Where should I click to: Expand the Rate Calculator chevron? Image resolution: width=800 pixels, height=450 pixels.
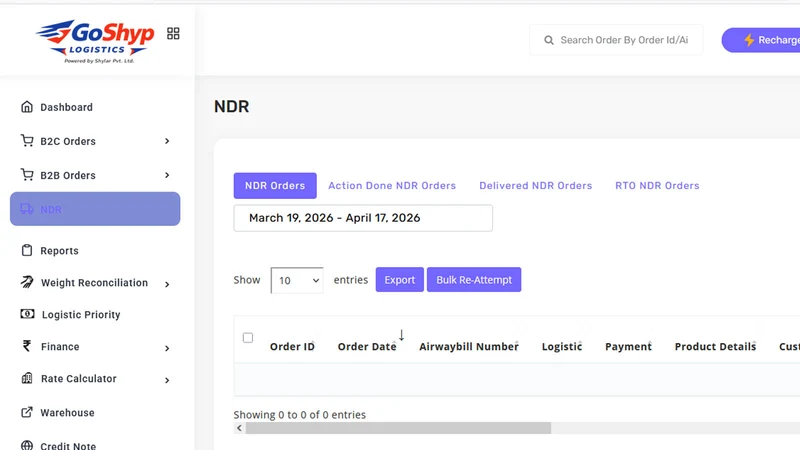click(x=167, y=380)
